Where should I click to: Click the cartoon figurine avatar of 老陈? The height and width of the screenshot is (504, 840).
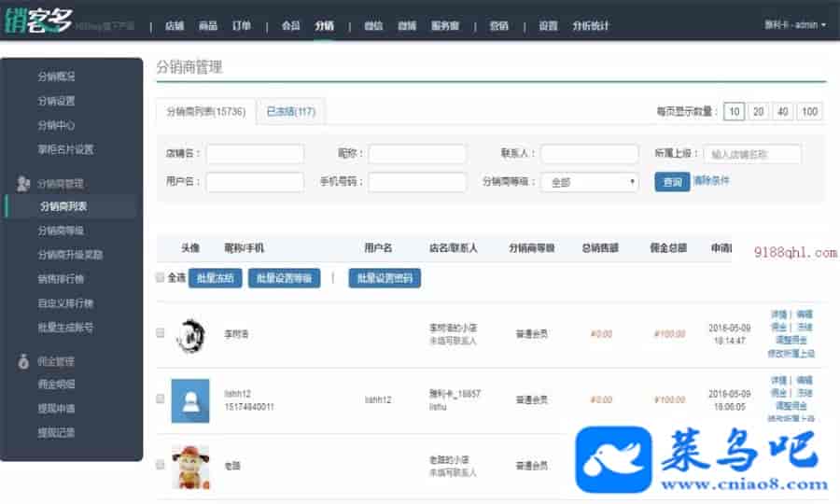(190, 464)
